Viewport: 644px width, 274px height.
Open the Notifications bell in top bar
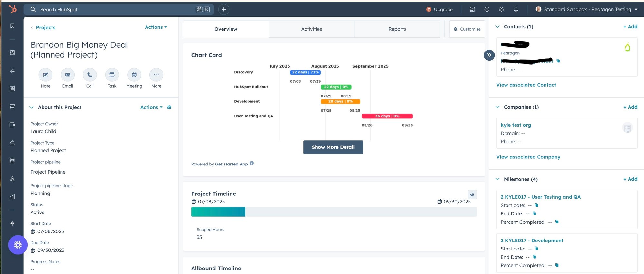click(516, 9)
